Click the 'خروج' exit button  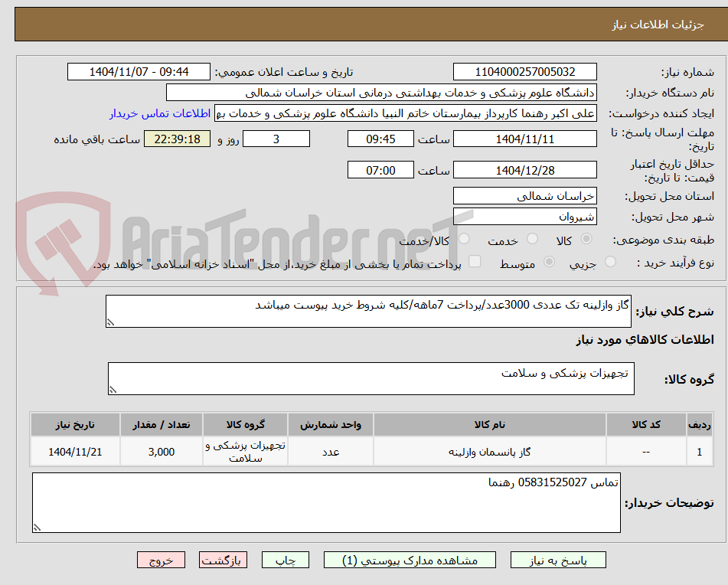(161, 560)
